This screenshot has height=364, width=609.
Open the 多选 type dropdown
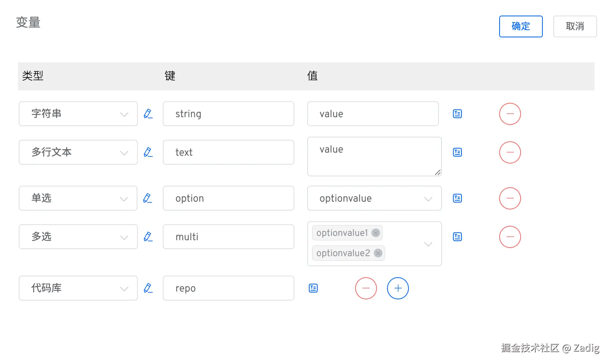pos(78,237)
